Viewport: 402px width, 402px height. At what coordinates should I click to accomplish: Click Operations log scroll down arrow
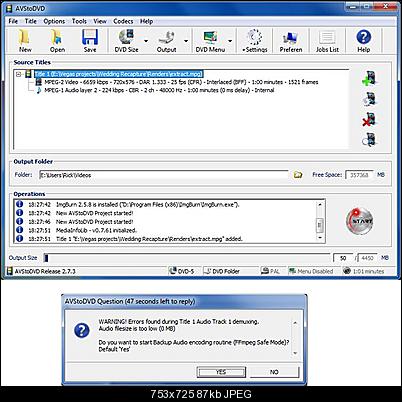(x=320, y=238)
